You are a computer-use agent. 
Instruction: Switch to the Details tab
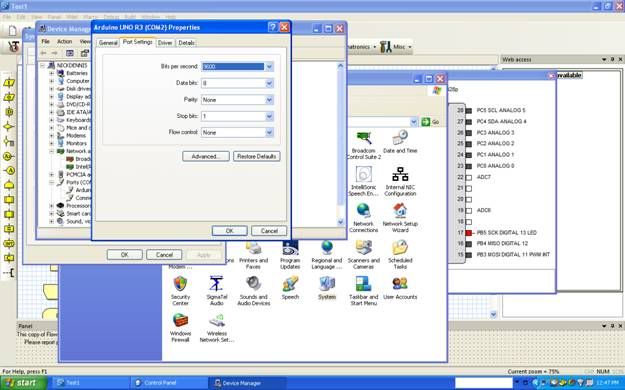coord(186,43)
